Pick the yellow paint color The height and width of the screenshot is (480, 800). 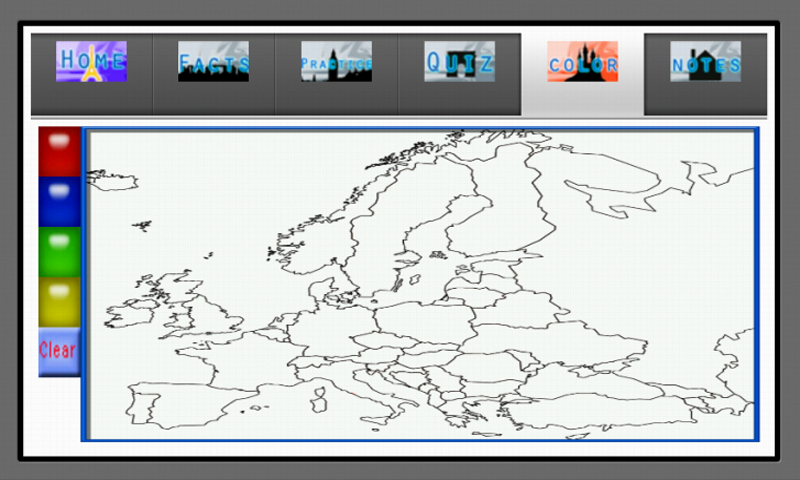point(59,302)
